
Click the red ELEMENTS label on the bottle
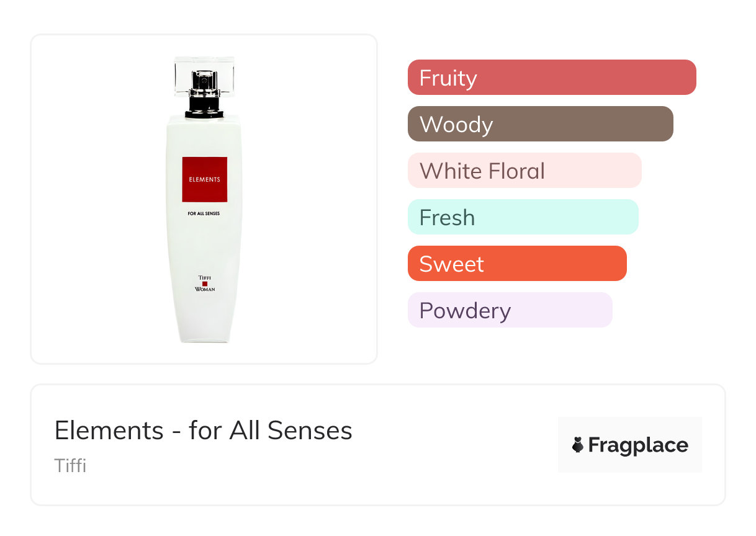pyautogui.click(x=204, y=179)
